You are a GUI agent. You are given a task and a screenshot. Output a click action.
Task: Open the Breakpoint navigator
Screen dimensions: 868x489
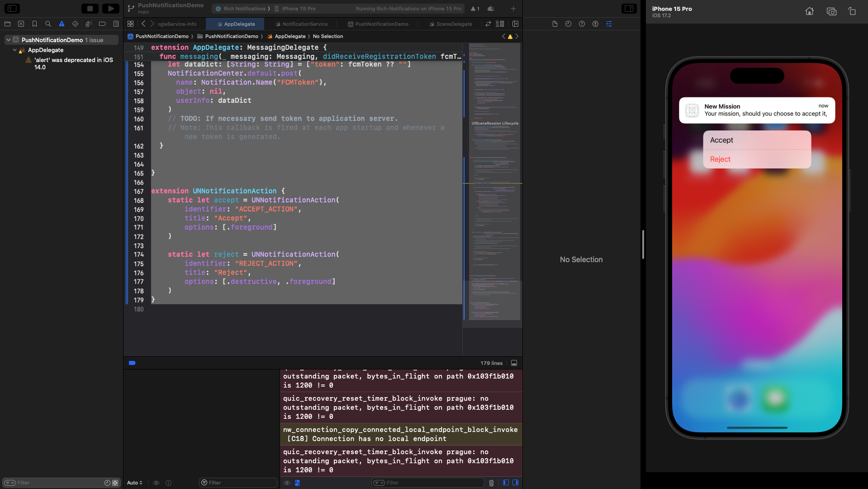pos(102,24)
